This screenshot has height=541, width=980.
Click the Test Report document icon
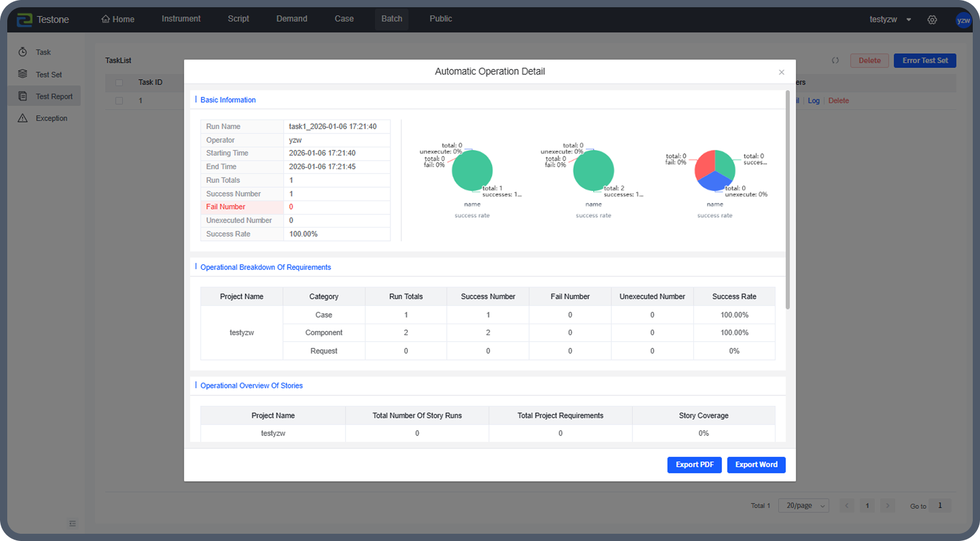(x=23, y=96)
